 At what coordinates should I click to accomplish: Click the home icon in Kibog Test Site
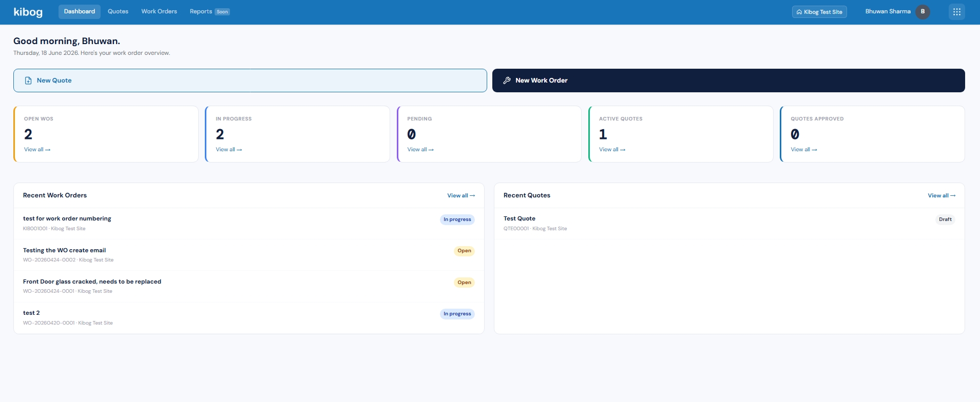click(x=799, y=12)
